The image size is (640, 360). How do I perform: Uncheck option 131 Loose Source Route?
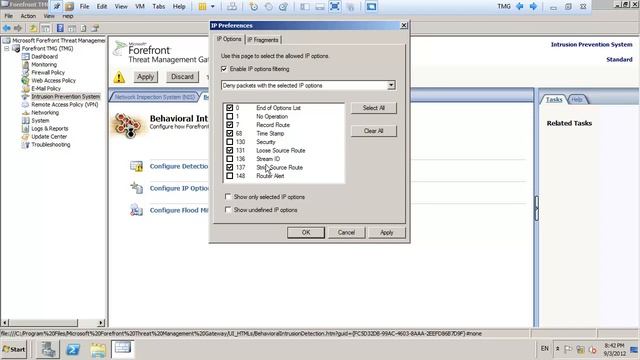tap(229, 150)
